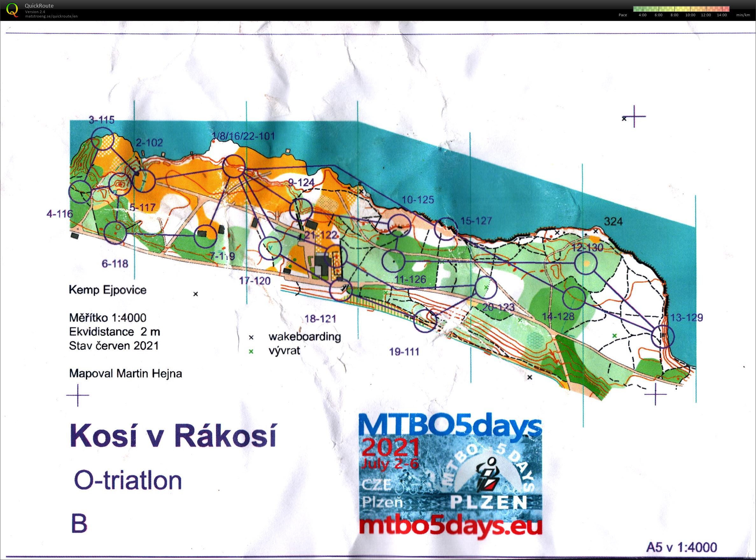
Task: Click the control circle for 13-129
Action: (x=663, y=336)
